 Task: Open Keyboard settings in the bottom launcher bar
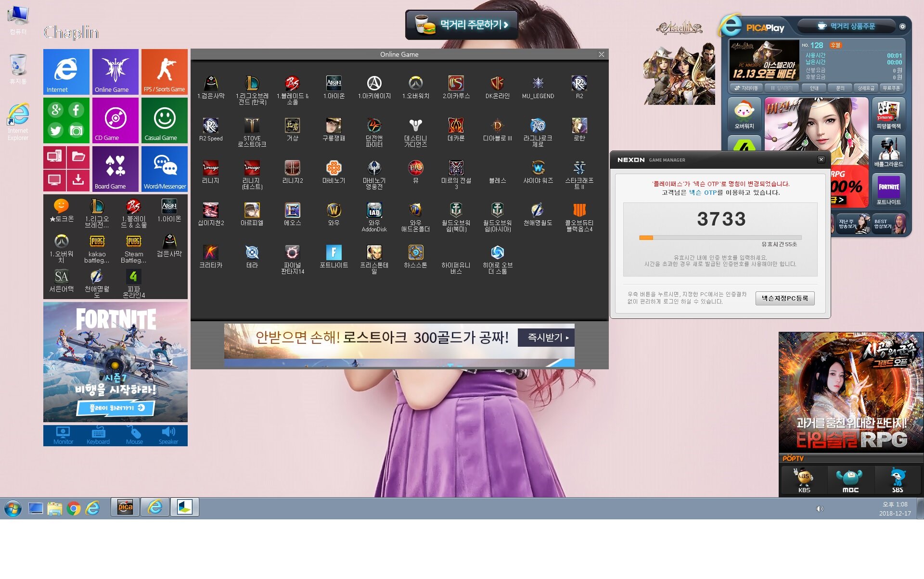(x=98, y=435)
